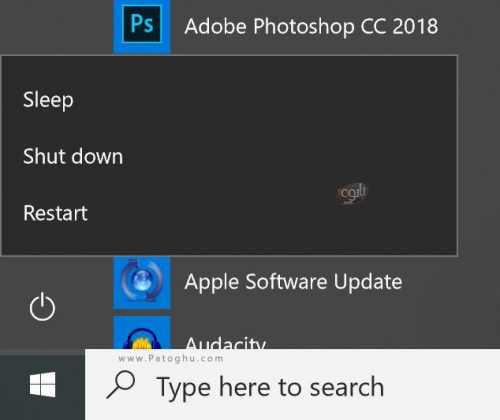
Task: Click the Photoshop Ps tile icon
Action: [142, 25]
